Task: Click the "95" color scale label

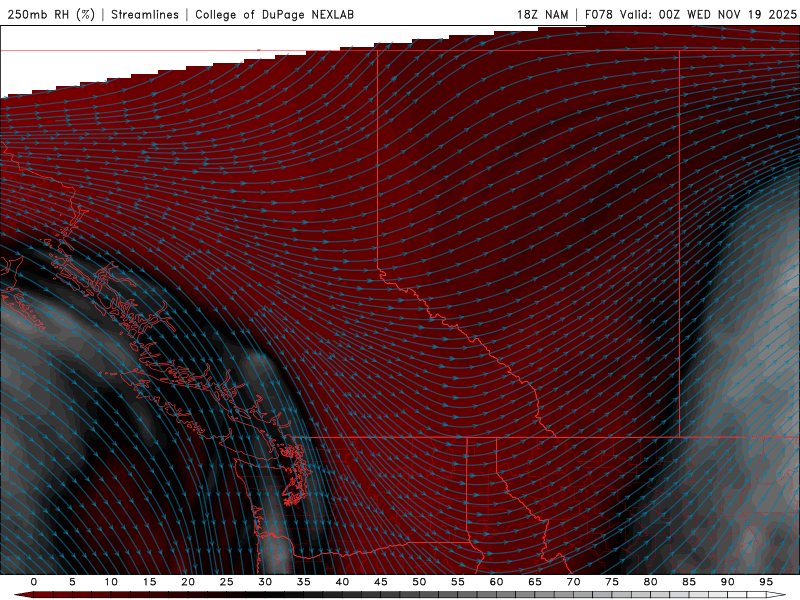Action: pos(766,582)
